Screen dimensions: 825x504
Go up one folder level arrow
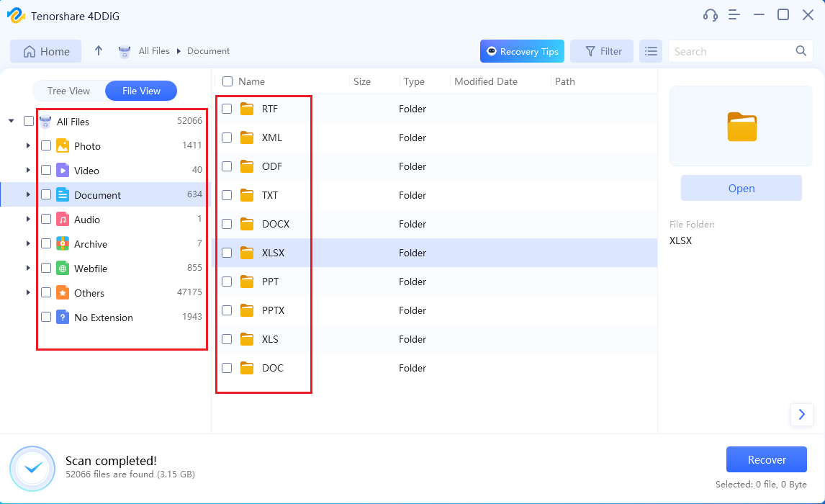point(99,51)
